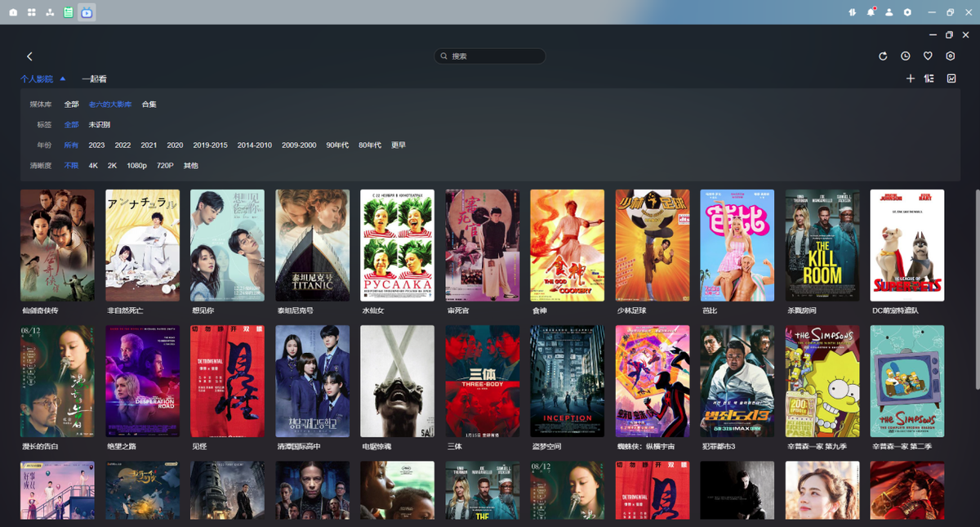Select 未识别 tag filter
Image resolution: width=980 pixels, height=527 pixels.
click(100, 125)
